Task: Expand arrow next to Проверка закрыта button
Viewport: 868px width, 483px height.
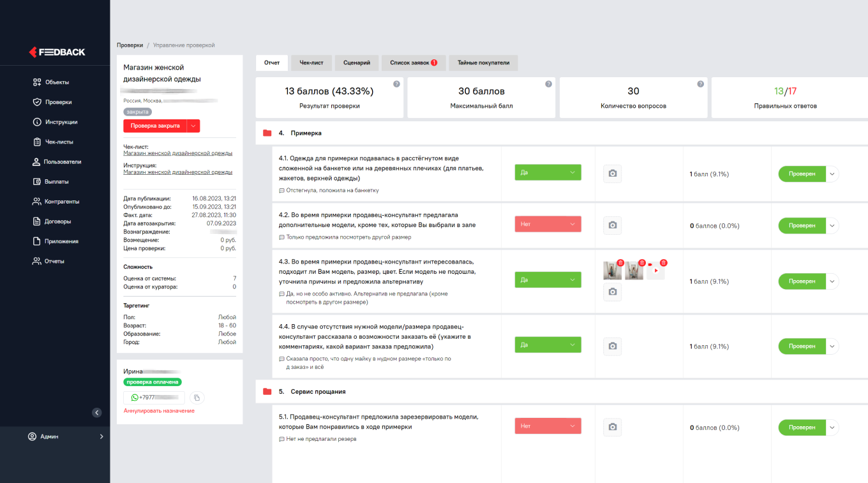Action: (193, 126)
